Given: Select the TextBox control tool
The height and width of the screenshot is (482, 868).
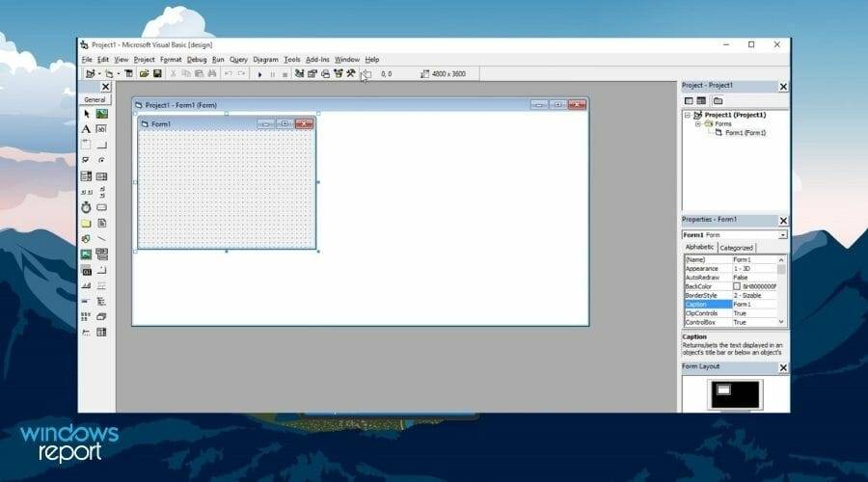Looking at the screenshot, I should point(102,129).
